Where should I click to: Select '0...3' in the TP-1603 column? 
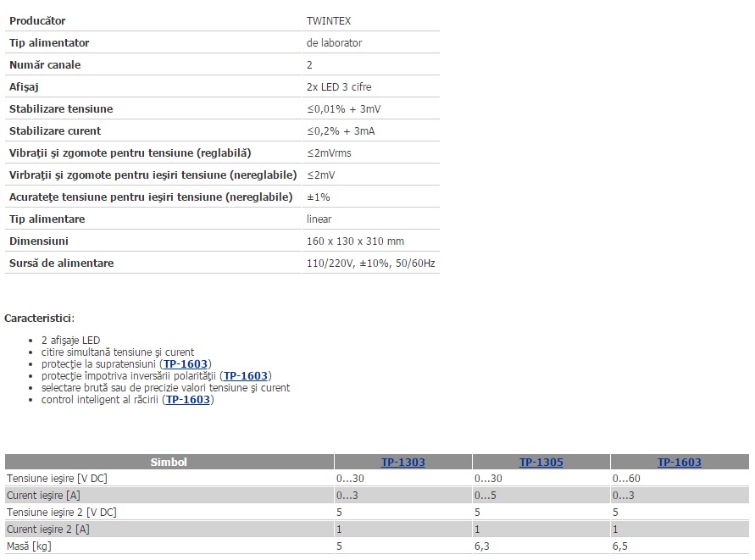pos(624,496)
